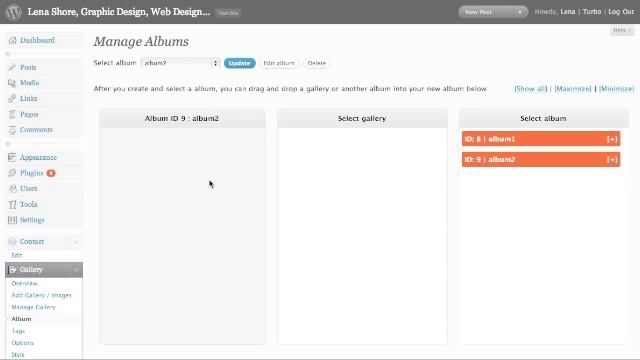Screen dimensions: 640x360
Task: Click the Edit album button
Action: 279,63
